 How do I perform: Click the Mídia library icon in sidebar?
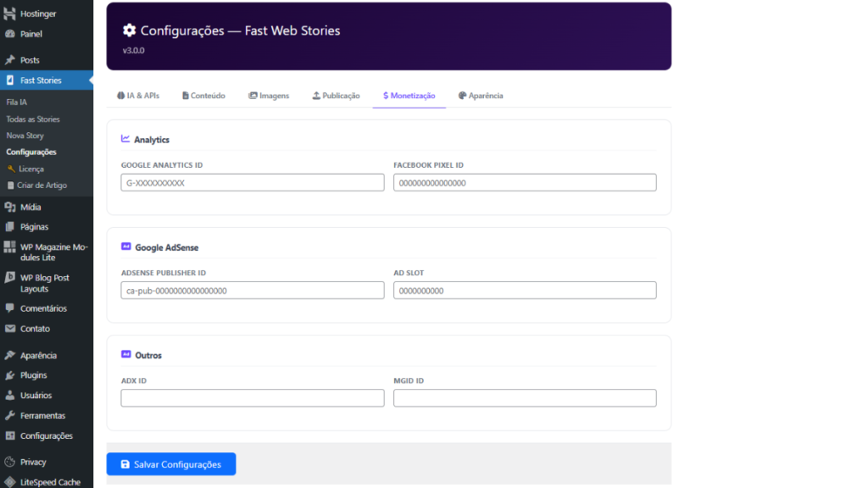pyautogui.click(x=10, y=206)
